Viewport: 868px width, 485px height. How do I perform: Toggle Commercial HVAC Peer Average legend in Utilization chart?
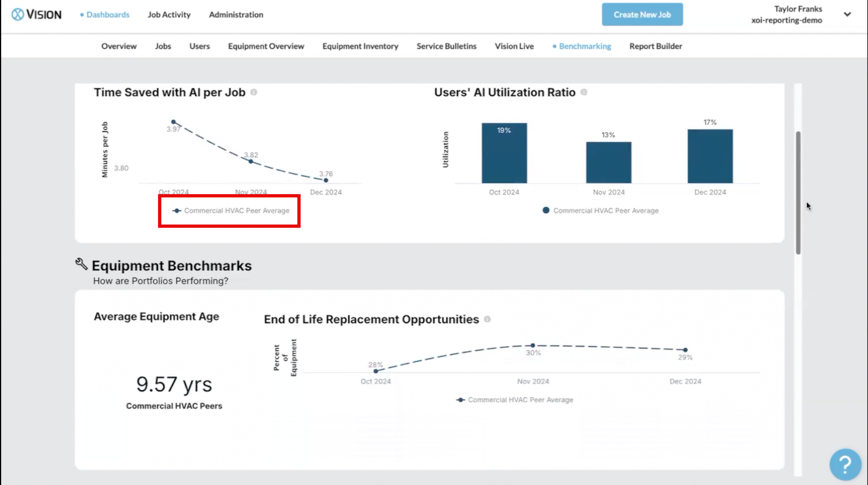click(601, 211)
